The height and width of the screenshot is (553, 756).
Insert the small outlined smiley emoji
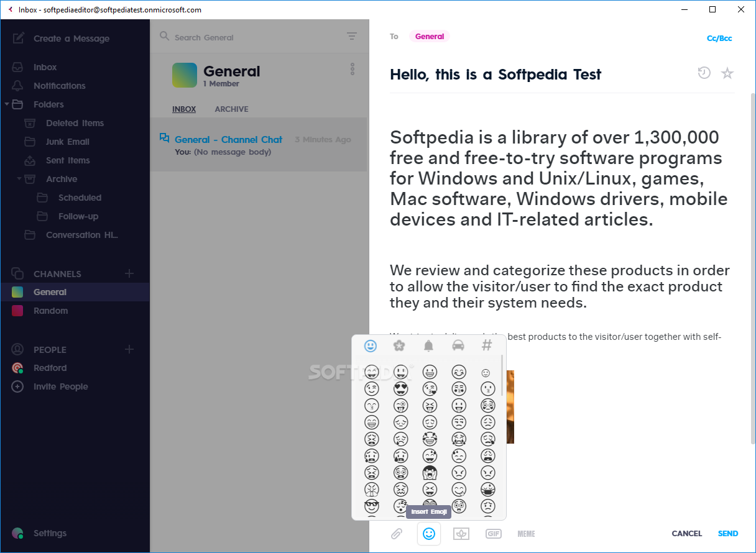pos(486,373)
